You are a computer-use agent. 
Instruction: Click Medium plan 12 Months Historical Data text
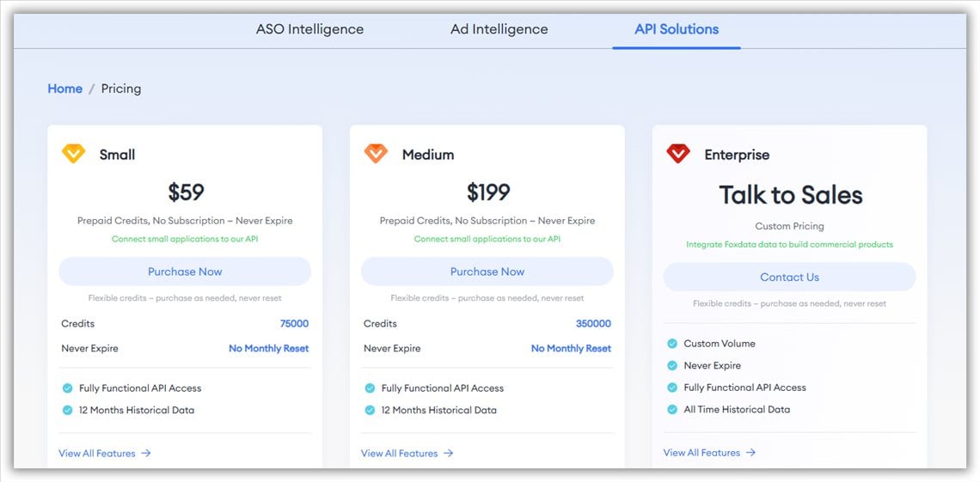click(438, 410)
